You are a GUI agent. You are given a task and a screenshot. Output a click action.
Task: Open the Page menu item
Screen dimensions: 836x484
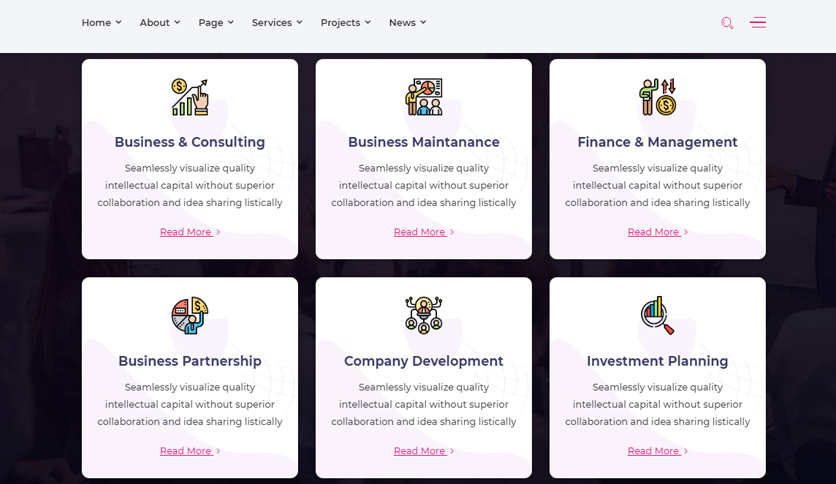click(216, 22)
